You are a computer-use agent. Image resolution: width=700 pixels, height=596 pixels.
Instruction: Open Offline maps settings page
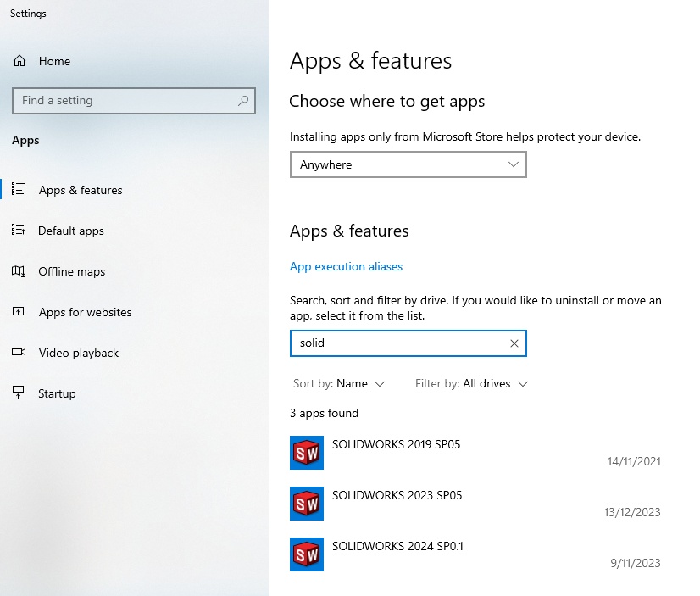coord(71,271)
